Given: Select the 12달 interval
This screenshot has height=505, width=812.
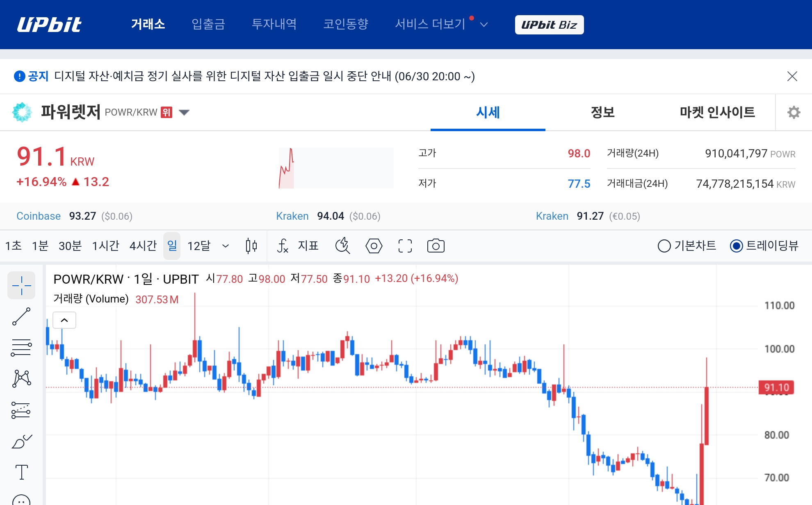Looking at the screenshot, I should coord(199,246).
